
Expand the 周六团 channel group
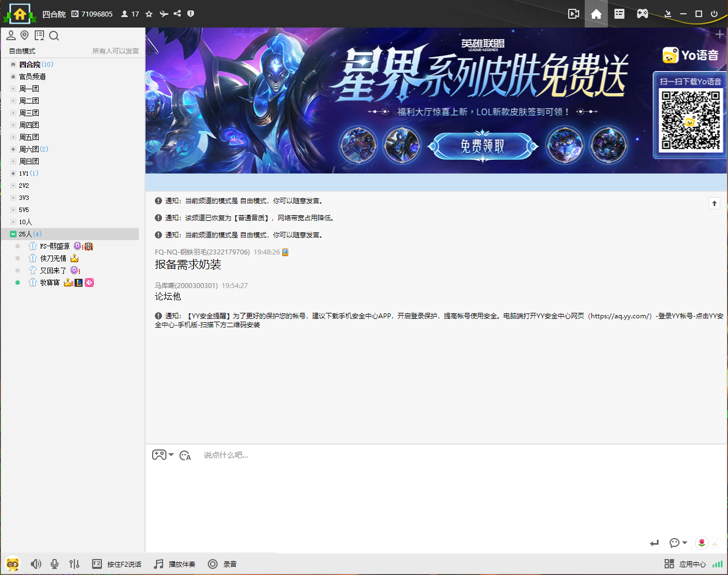tap(12, 149)
